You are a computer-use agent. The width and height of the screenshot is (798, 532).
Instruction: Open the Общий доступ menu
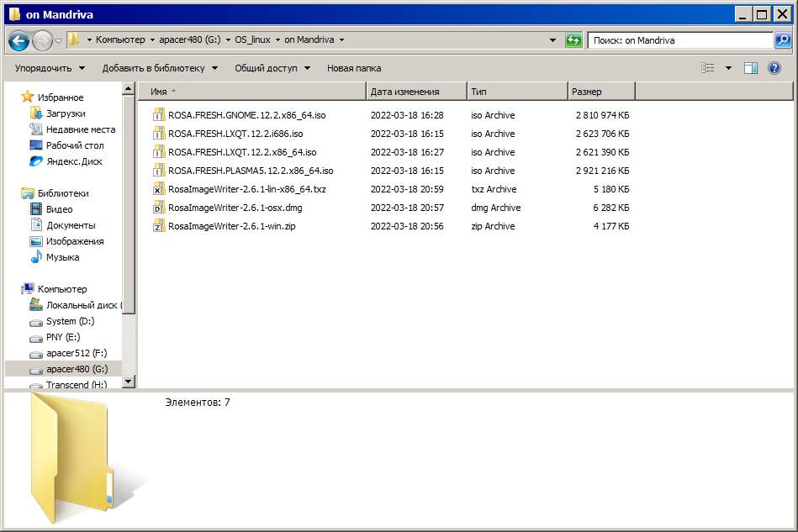(x=272, y=68)
